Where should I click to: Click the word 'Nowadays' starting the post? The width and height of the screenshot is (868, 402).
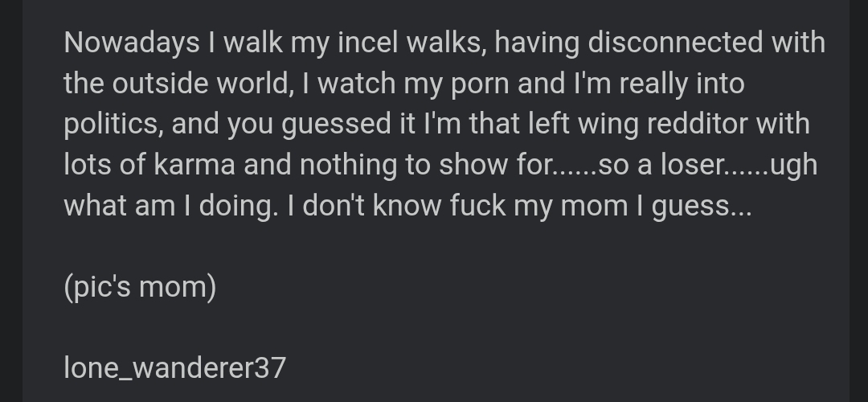click(x=132, y=43)
